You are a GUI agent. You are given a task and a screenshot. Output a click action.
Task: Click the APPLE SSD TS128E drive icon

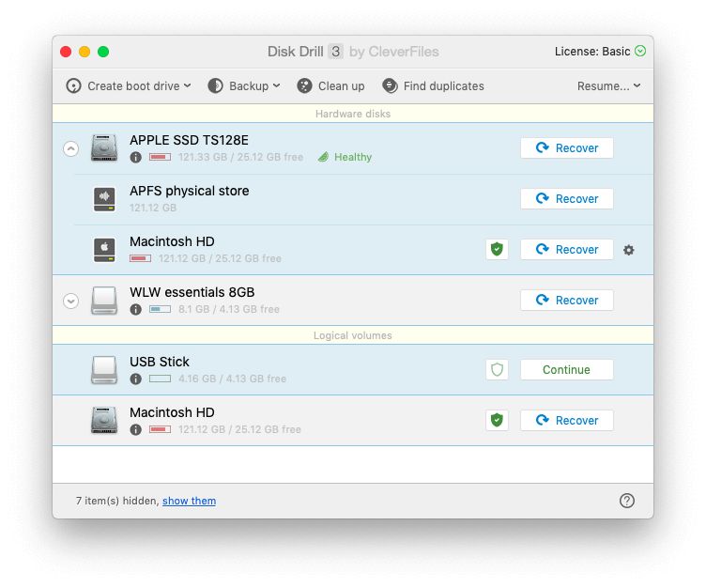[x=104, y=147]
